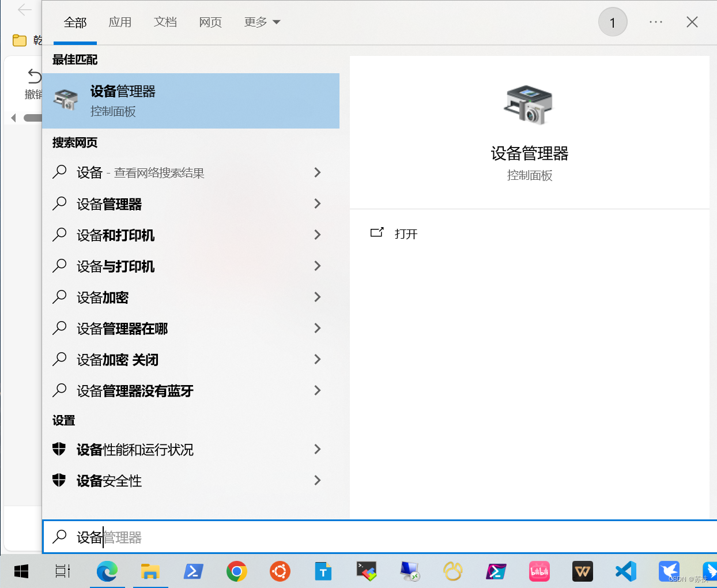The height and width of the screenshot is (588, 717).
Task: Open bilibili from the taskbar
Action: click(539, 571)
